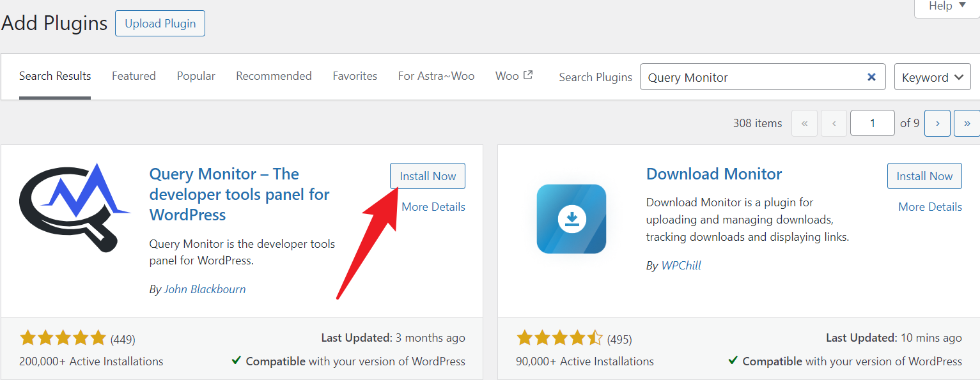Click the Upload Plugin button
Screen dimensions: 980x380
pyautogui.click(x=160, y=24)
